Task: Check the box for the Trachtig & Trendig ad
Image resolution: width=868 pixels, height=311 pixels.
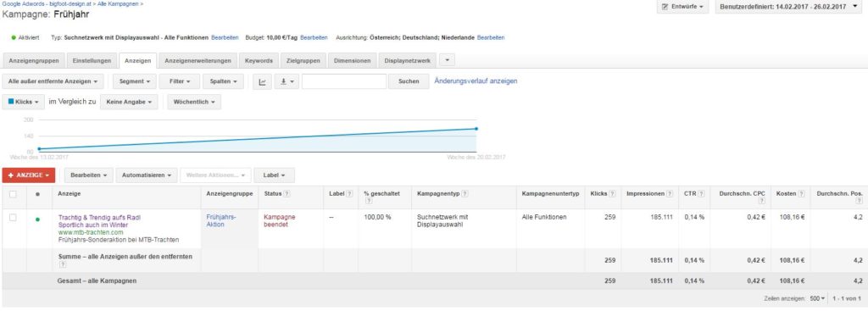Action: pyautogui.click(x=14, y=218)
